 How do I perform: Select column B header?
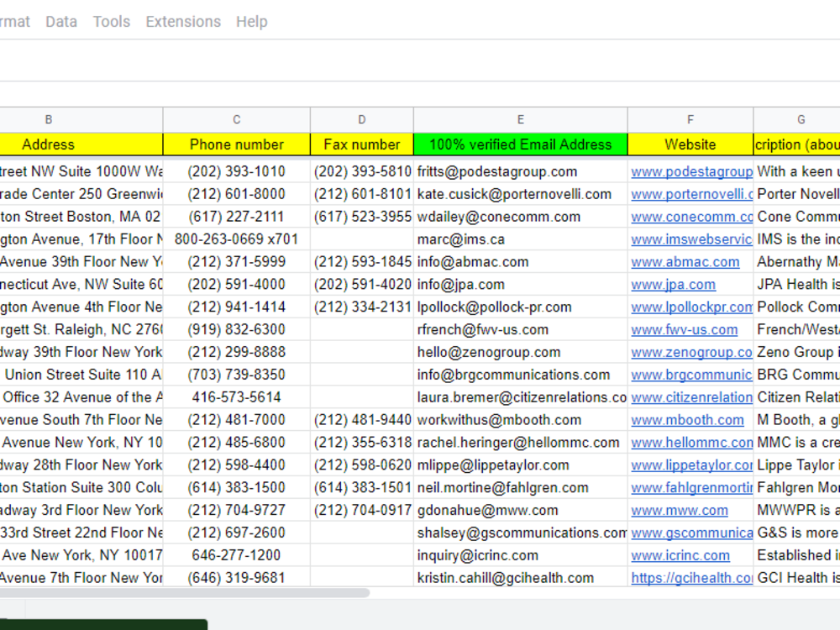pos(48,119)
